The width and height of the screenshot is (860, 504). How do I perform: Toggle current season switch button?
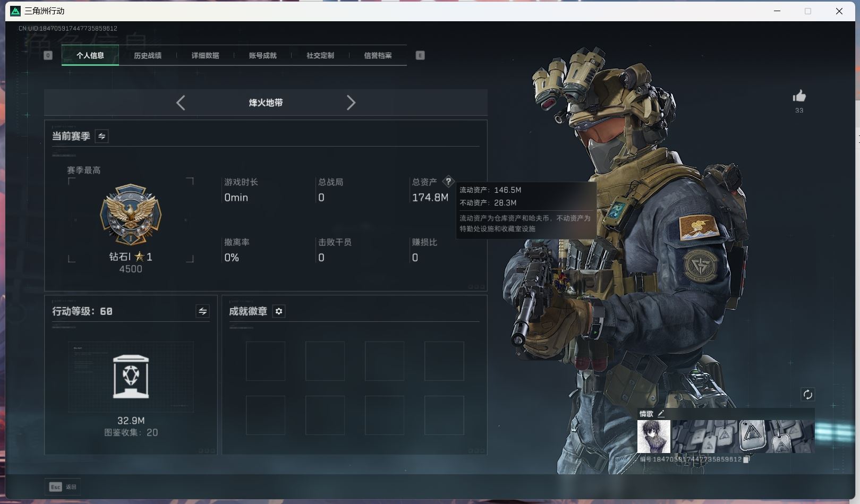[101, 136]
